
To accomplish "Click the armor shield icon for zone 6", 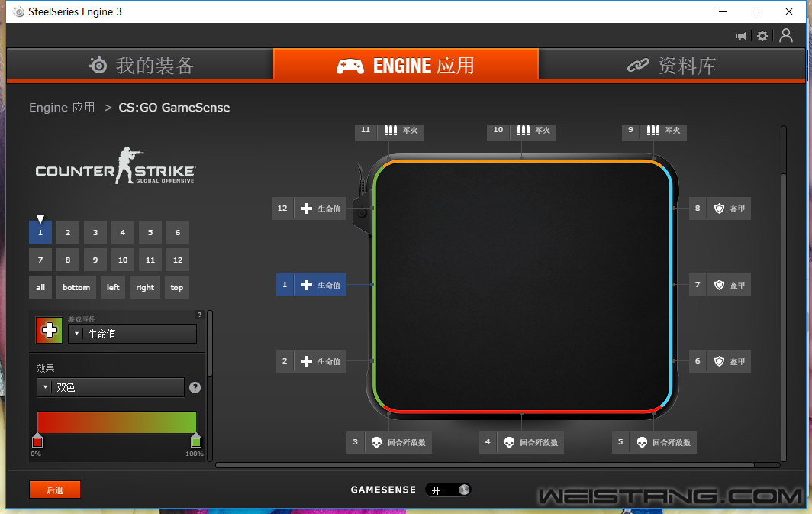I will pos(720,361).
